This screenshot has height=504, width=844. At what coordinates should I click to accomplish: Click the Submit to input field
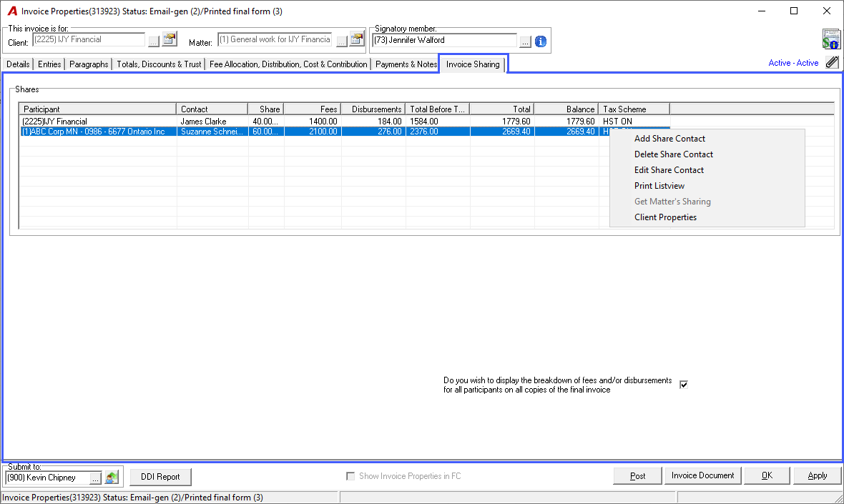(47, 478)
